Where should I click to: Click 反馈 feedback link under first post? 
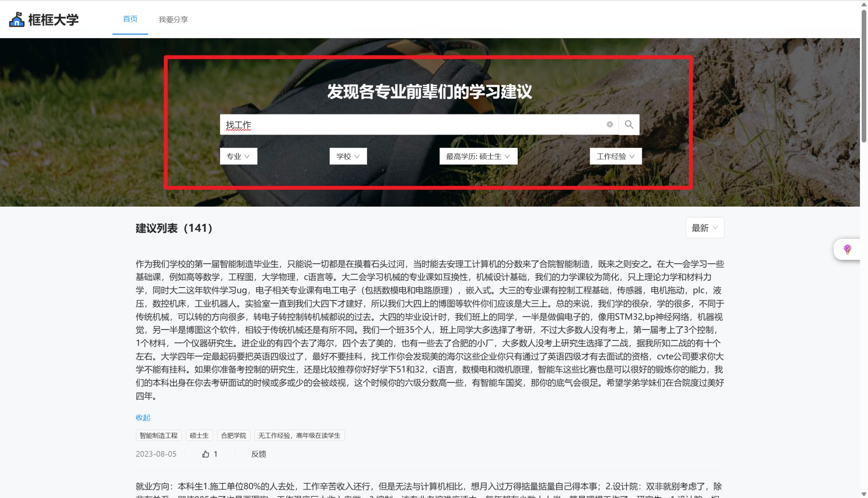pyautogui.click(x=258, y=454)
